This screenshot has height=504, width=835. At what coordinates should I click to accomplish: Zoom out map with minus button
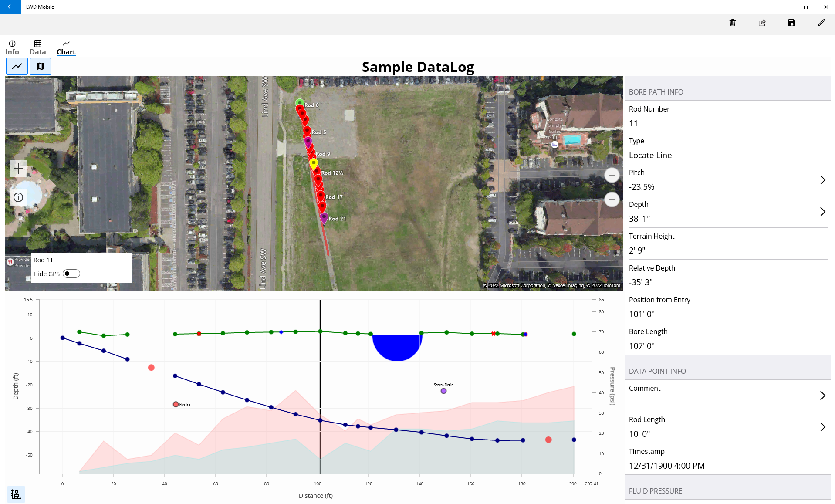(612, 200)
